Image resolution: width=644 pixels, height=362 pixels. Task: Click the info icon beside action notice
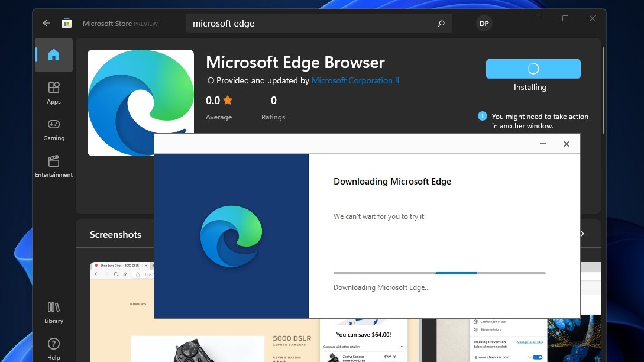483,117
